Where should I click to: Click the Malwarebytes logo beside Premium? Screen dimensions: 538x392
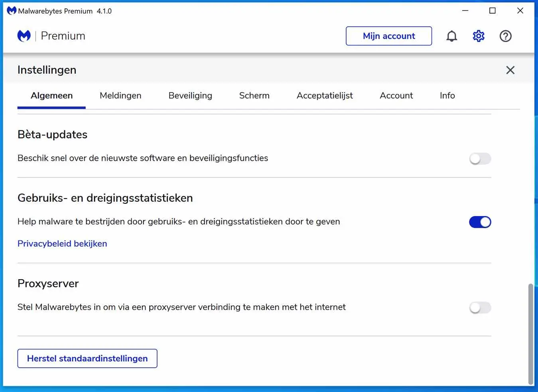point(24,36)
